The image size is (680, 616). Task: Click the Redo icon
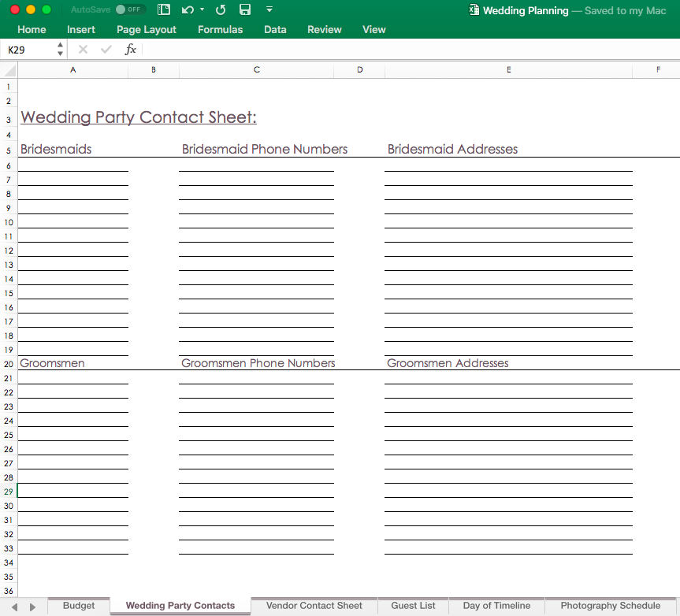click(x=221, y=9)
